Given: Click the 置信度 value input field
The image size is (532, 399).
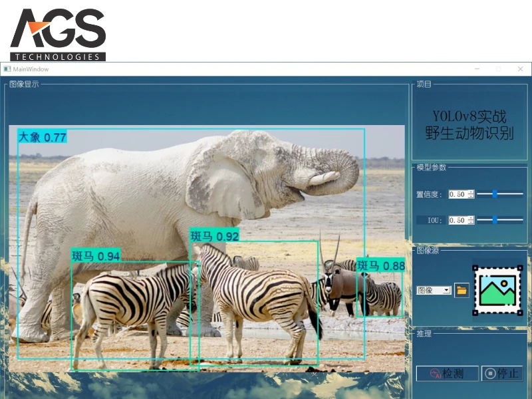Looking at the screenshot, I should (x=458, y=194).
